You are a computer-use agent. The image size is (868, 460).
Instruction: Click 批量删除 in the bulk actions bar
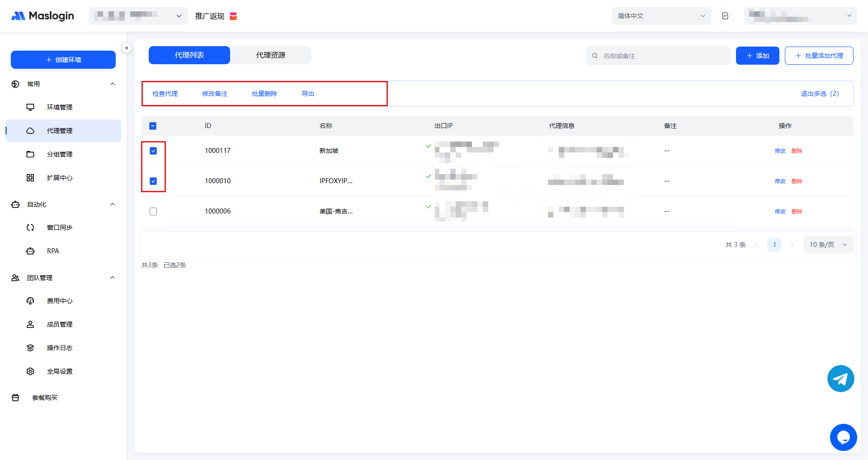click(264, 94)
